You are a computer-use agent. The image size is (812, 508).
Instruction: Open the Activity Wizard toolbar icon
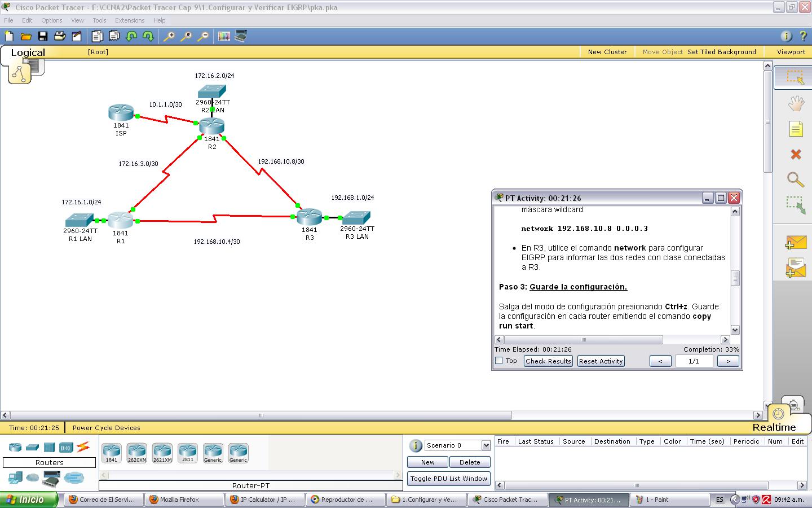coord(77,36)
